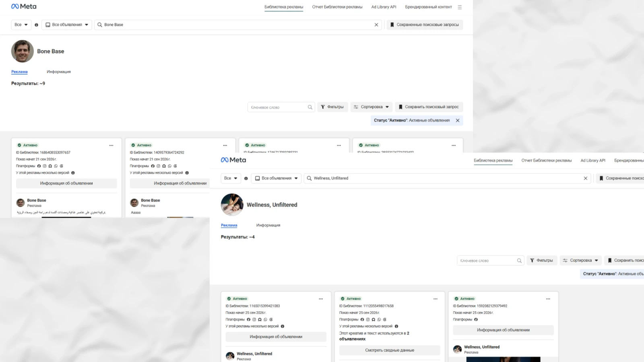Click keyword search magnifier in Bone Base window
Screen dimensions: 644x362
(310, 107)
